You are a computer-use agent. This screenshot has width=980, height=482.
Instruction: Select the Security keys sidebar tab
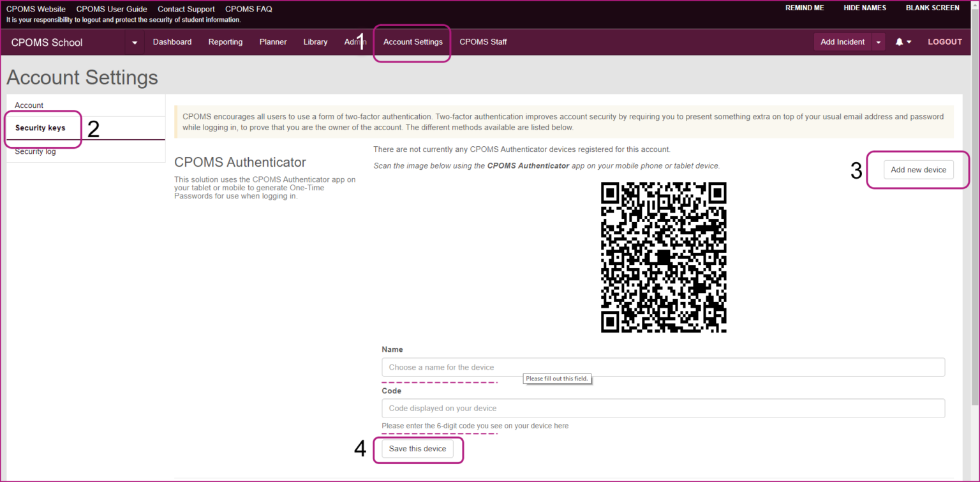point(40,128)
